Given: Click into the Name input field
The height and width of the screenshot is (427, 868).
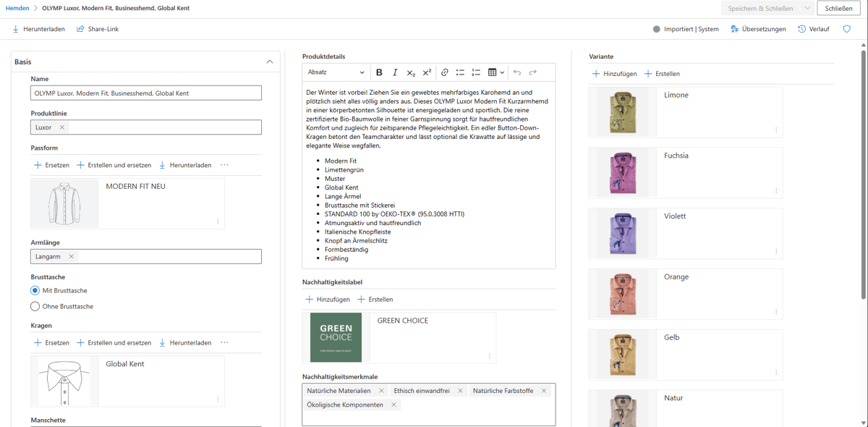Looking at the screenshot, I should (x=146, y=93).
